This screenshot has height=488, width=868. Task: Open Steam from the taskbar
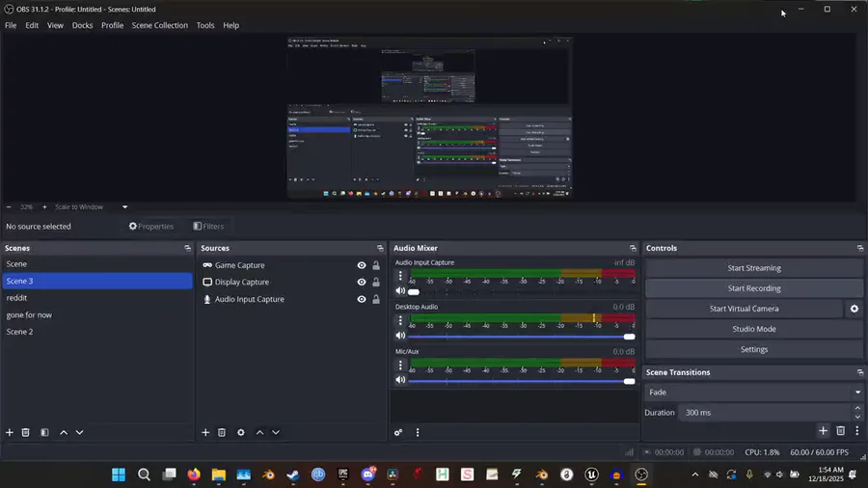[293, 474]
